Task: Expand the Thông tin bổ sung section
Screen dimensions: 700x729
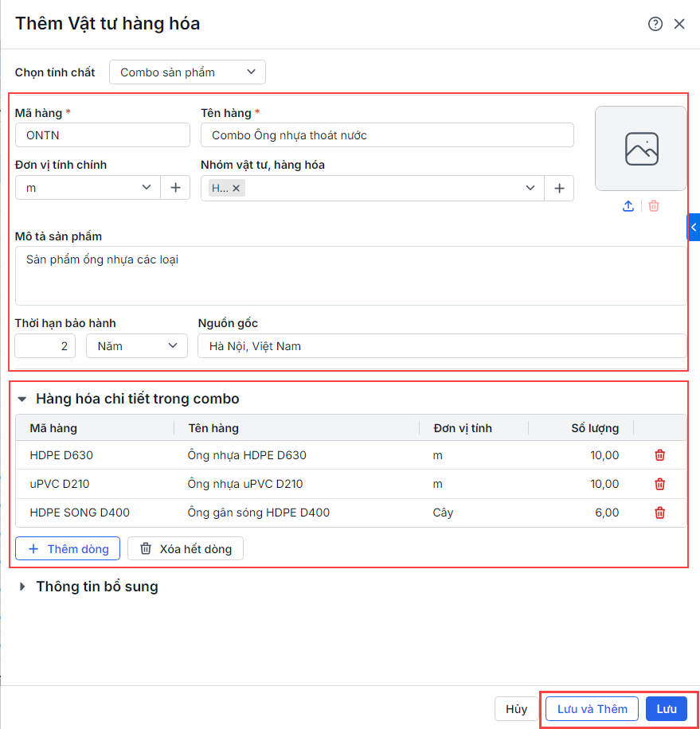Action: [22, 587]
